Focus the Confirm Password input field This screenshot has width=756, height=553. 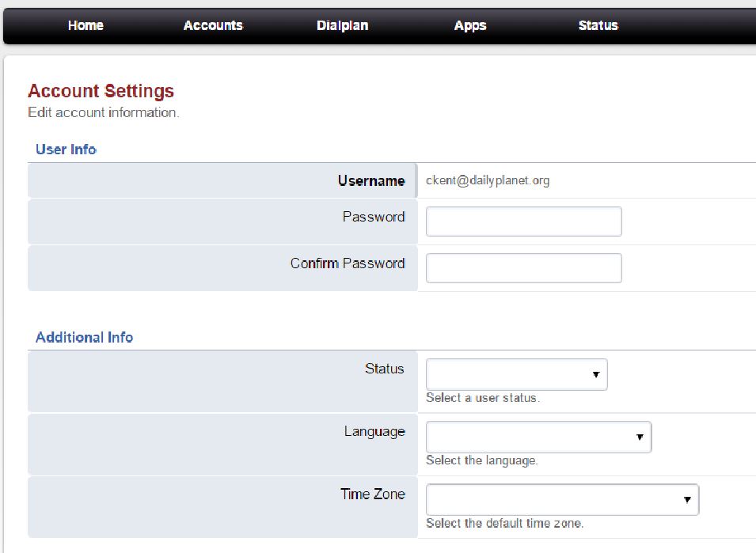pos(523,268)
